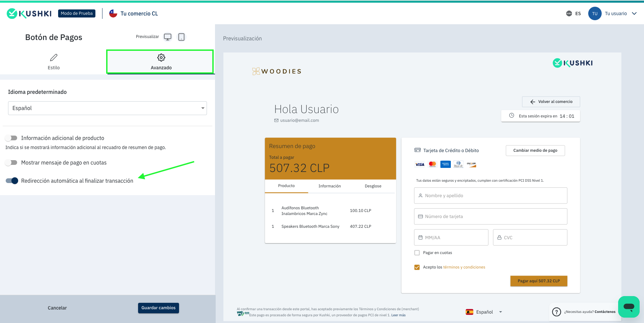Open the Idioma predeterminado dropdown
The width and height of the screenshot is (644, 323).
(x=108, y=108)
